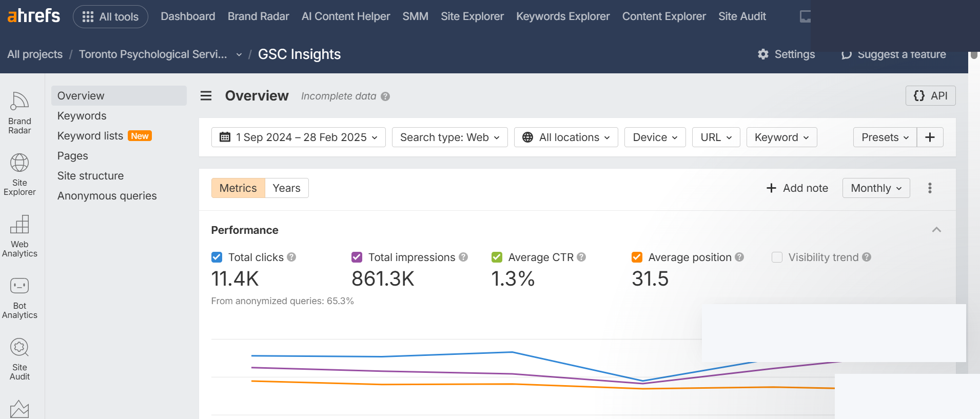Open Content Explorer in top navigation

[x=664, y=16]
